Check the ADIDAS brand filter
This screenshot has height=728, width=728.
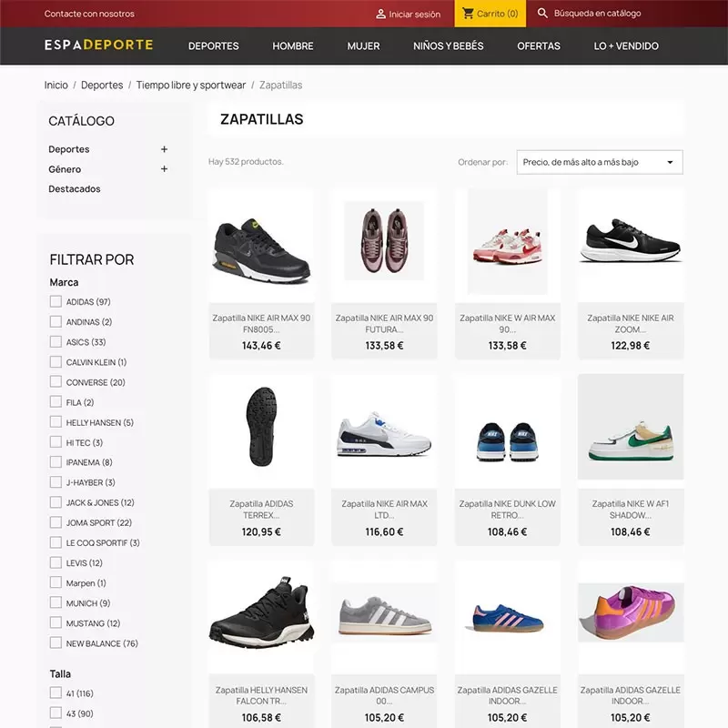point(56,301)
